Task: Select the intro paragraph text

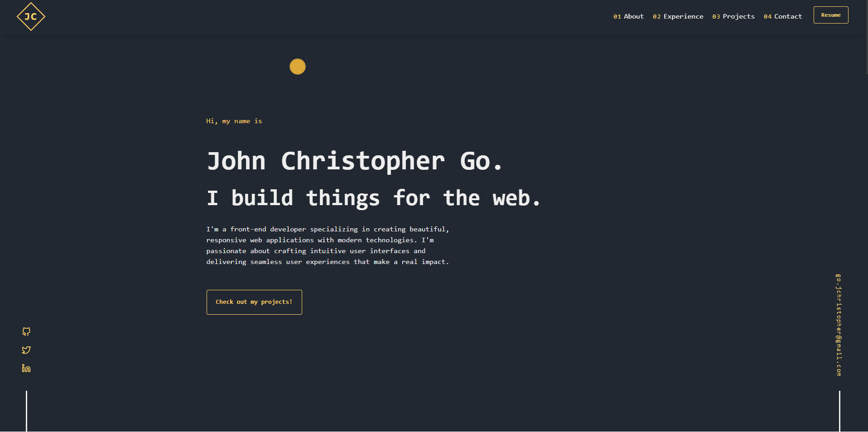Action: (x=327, y=245)
